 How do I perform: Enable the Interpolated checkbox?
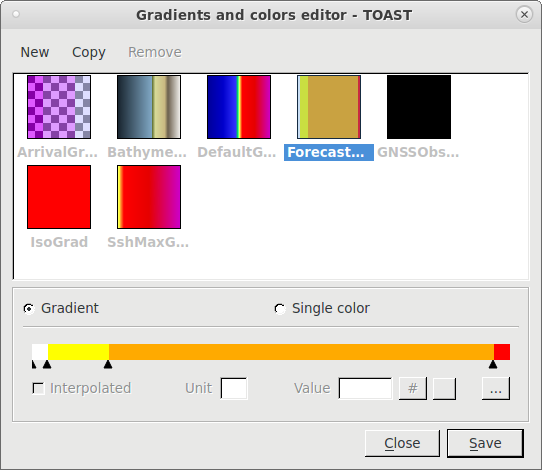[38, 388]
